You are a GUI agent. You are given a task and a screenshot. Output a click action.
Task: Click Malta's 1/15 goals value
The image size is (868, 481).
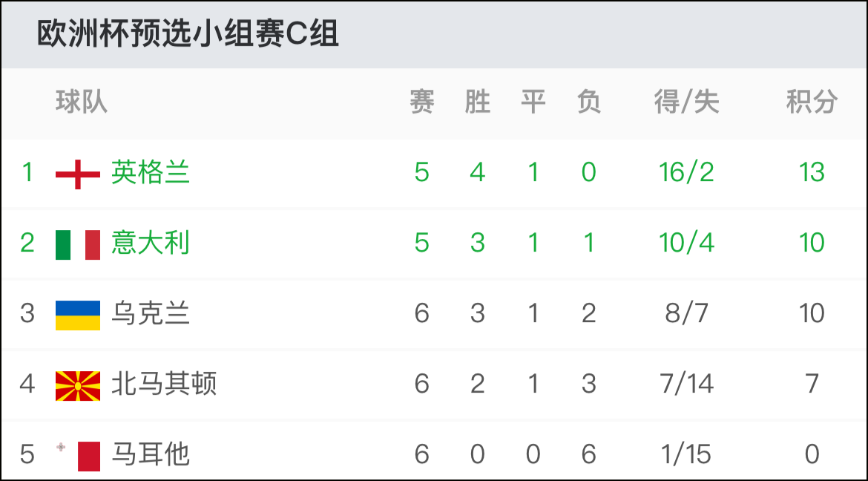tap(686, 454)
